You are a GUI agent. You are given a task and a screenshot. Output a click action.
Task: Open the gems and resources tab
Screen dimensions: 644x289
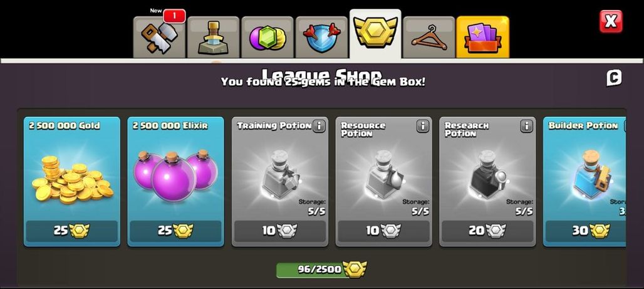click(x=267, y=38)
